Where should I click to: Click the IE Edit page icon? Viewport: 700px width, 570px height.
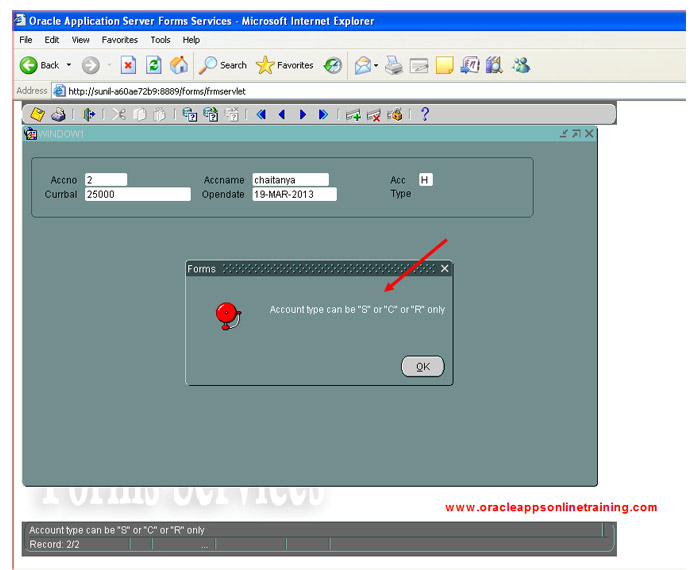419,66
